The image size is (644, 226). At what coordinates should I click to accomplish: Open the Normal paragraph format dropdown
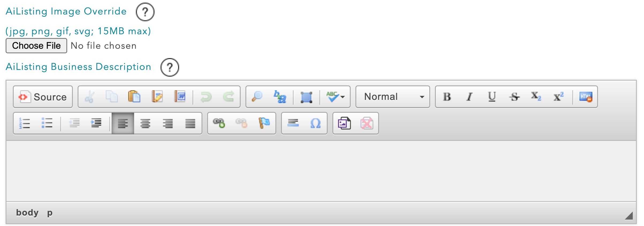(x=393, y=97)
